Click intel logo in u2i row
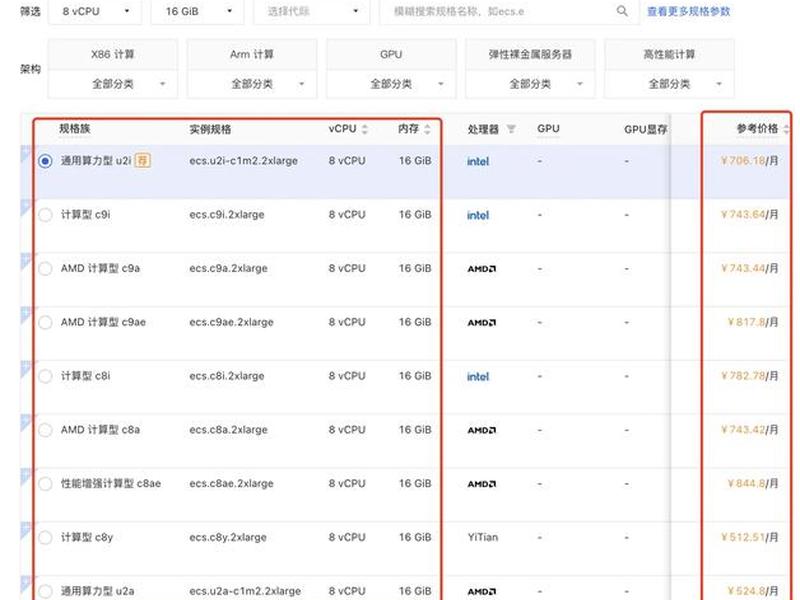This screenshot has height=600, width=800. click(478, 161)
